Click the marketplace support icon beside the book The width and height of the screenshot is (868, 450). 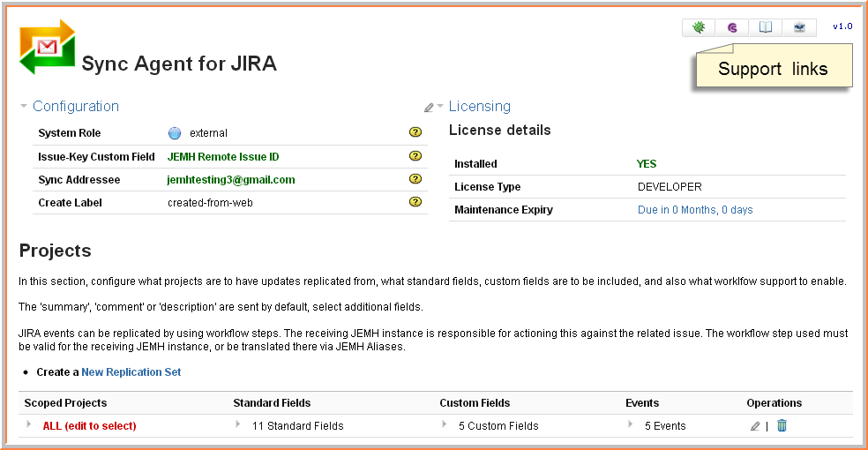point(799,27)
